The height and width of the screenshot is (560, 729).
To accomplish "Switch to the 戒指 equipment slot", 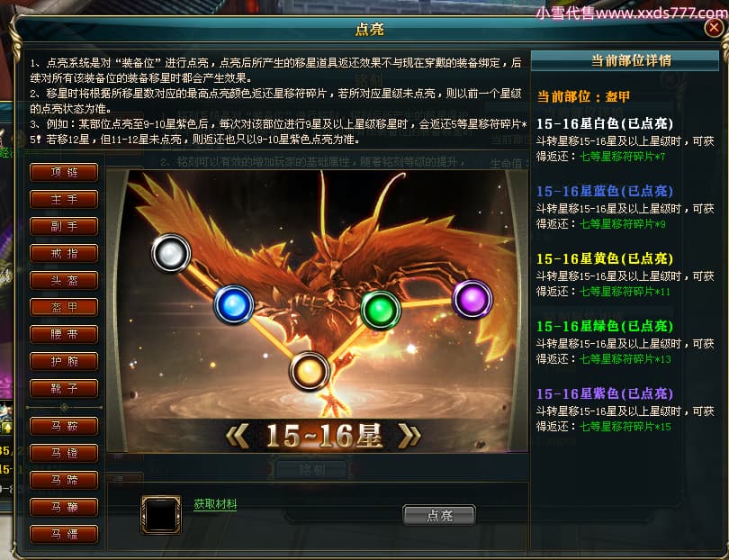I will 64,254.
